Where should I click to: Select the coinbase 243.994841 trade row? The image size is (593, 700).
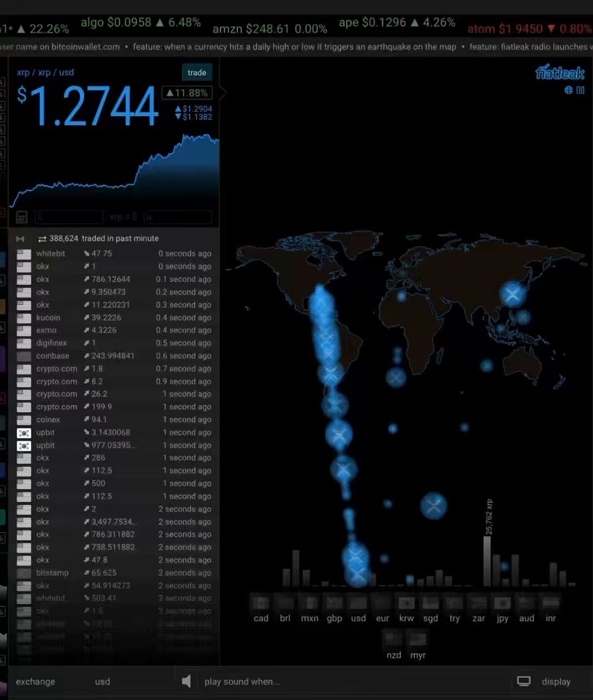pyautogui.click(x=114, y=356)
